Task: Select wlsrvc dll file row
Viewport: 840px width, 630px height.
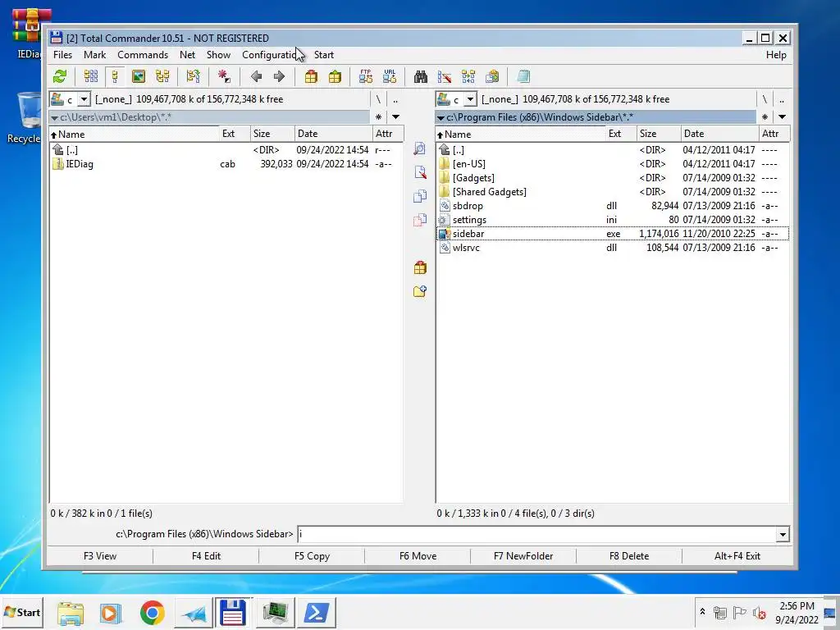Action: pyautogui.click(x=612, y=248)
